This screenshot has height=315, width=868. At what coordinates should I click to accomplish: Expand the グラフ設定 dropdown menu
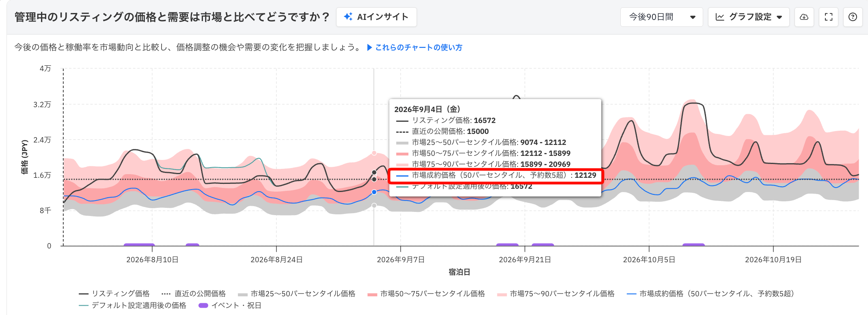749,17
